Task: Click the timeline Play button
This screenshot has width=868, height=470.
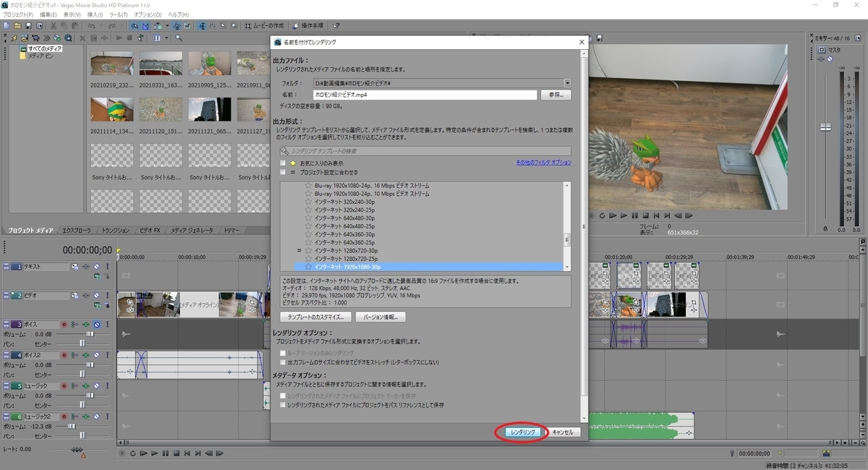Action: click(154, 453)
